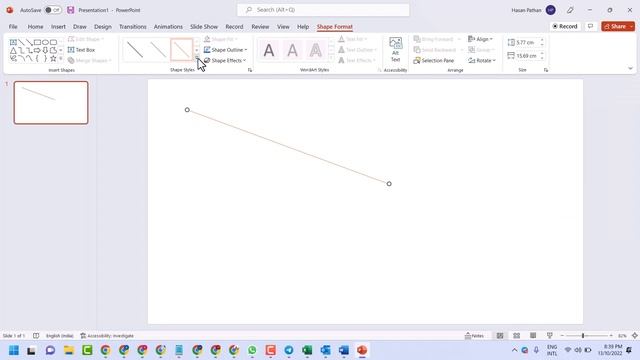
Task: Open the Size dialog launcher
Action: click(x=546, y=70)
